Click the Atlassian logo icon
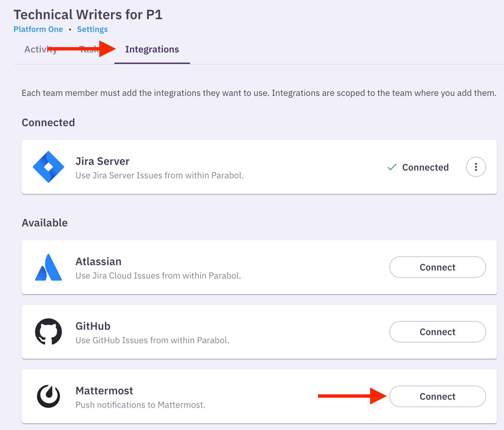 coord(48,267)
